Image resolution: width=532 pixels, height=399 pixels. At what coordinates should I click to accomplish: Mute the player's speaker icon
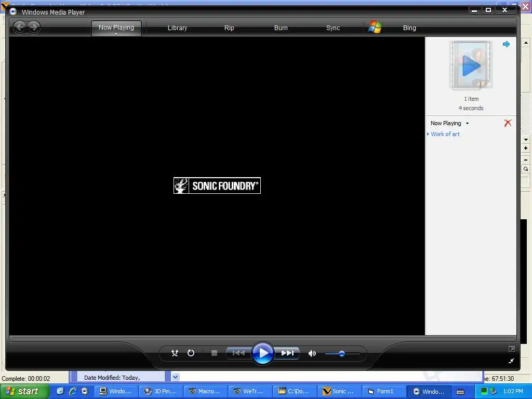click(x=312, y=353)
